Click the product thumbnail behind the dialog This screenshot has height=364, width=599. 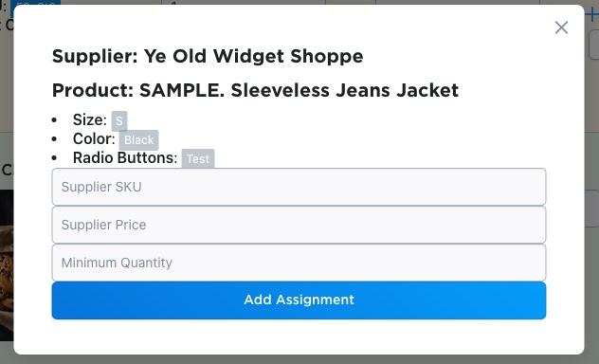click(7, 265)
